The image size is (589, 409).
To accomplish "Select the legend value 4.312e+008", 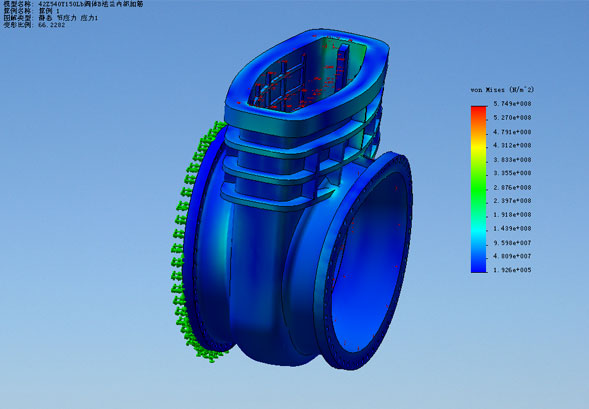I will tap(512, 145).
